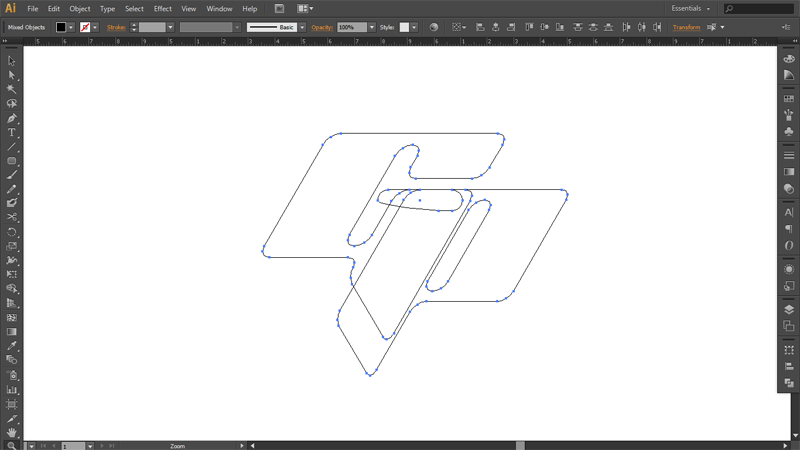Screen dimensions: 800x450
Task: Click the black Fill color swatch
Action: click(61, 28)
